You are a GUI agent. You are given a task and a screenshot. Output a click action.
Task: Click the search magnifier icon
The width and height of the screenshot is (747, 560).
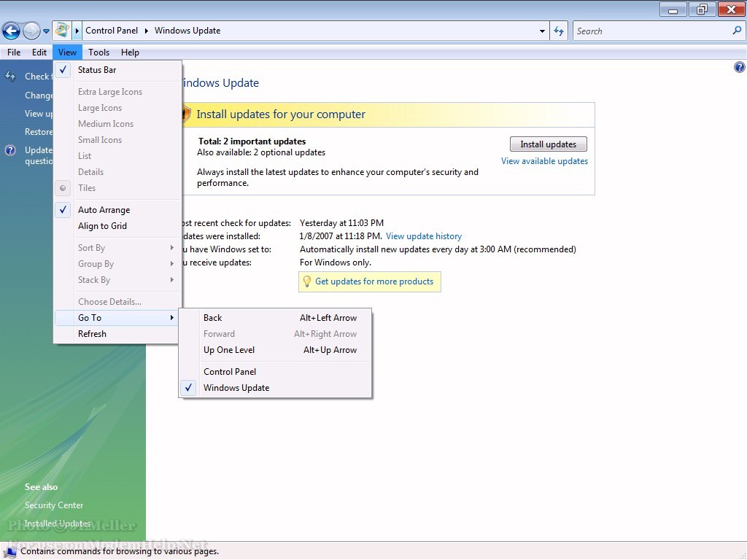pos(737,31)
